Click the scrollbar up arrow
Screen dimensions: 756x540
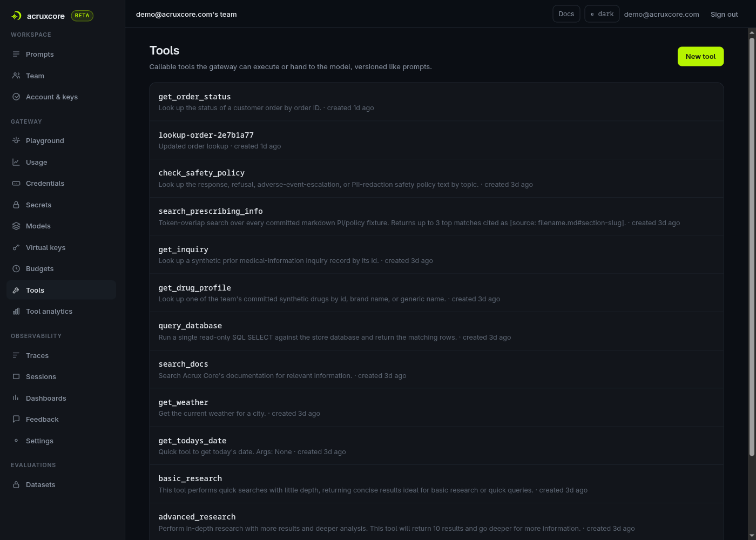[752, 32]
